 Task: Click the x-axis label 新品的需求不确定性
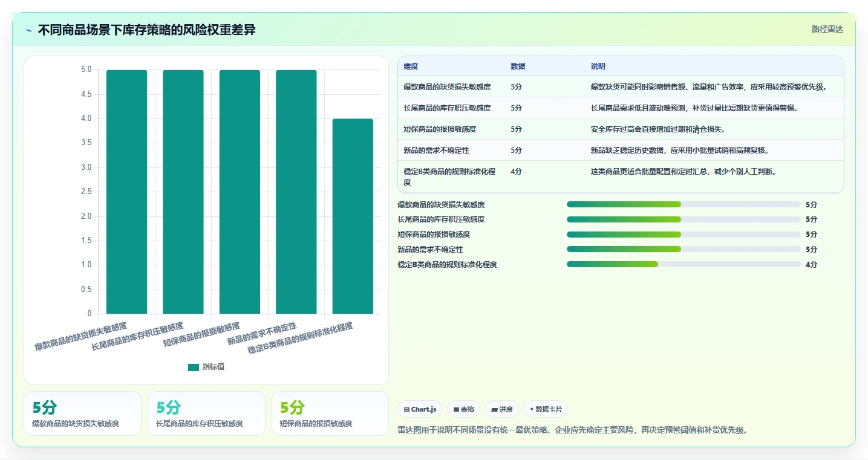263,333
